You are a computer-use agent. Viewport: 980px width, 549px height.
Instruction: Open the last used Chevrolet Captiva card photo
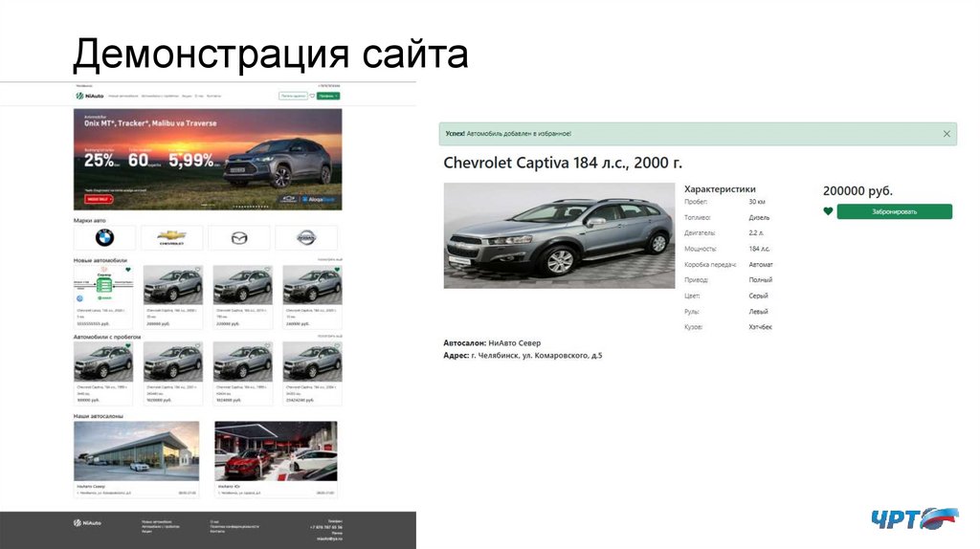pyautogui.click(x=313, y=362)
